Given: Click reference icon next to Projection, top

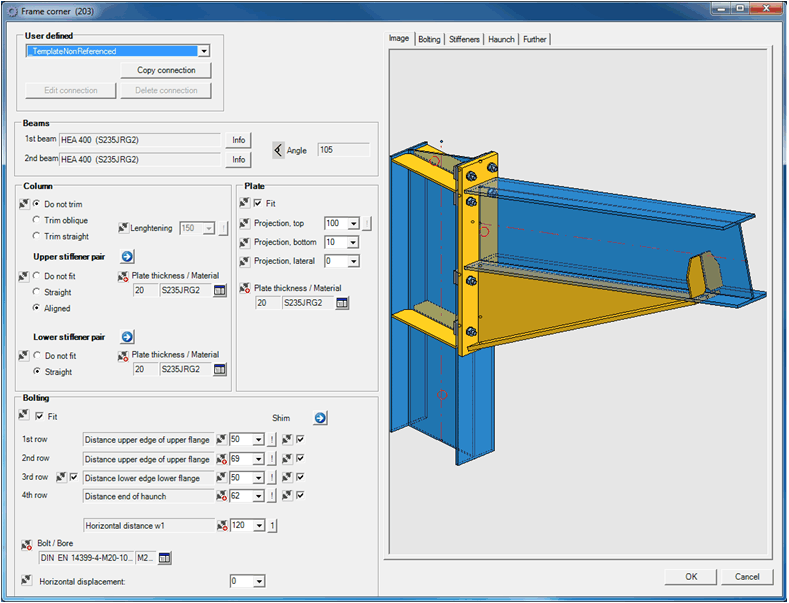Looking at the screenshot, I should pos(246,223).
